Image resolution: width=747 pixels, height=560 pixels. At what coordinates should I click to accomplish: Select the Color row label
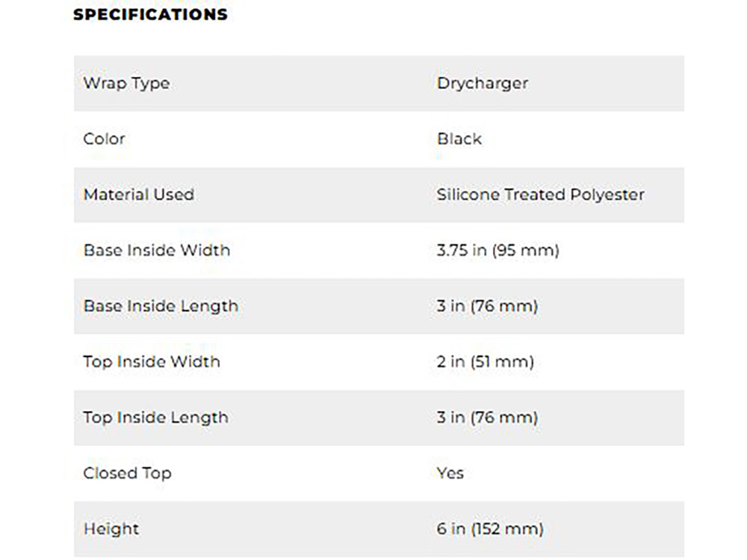105,139
